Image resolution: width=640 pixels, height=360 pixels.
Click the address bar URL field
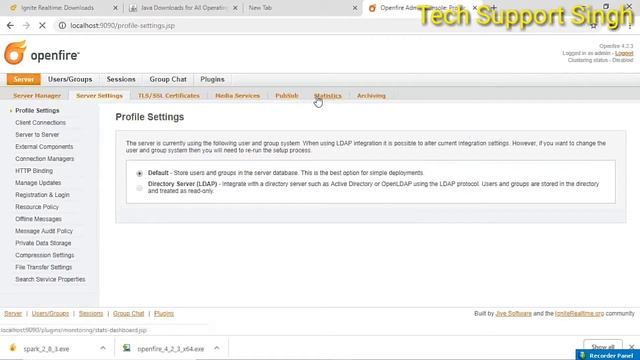(x=318, y=25)
